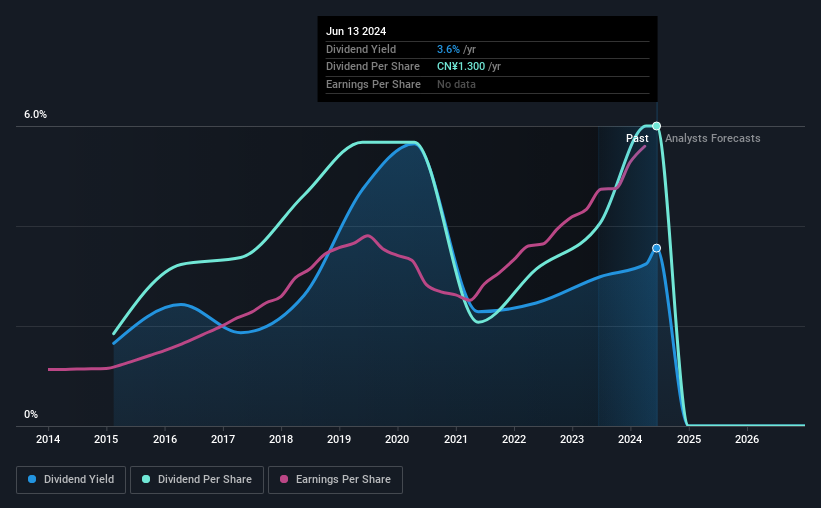
Task: Select the 2024 axis label
Action: coord(630,439)
